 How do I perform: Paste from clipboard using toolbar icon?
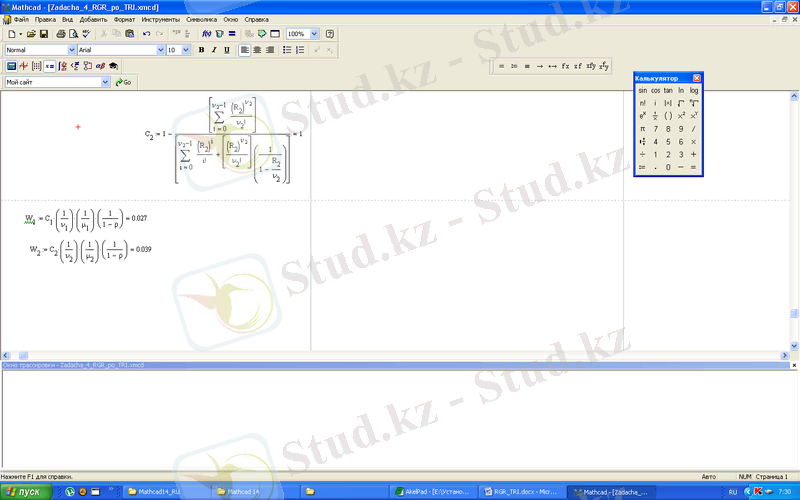coord(130,34)
